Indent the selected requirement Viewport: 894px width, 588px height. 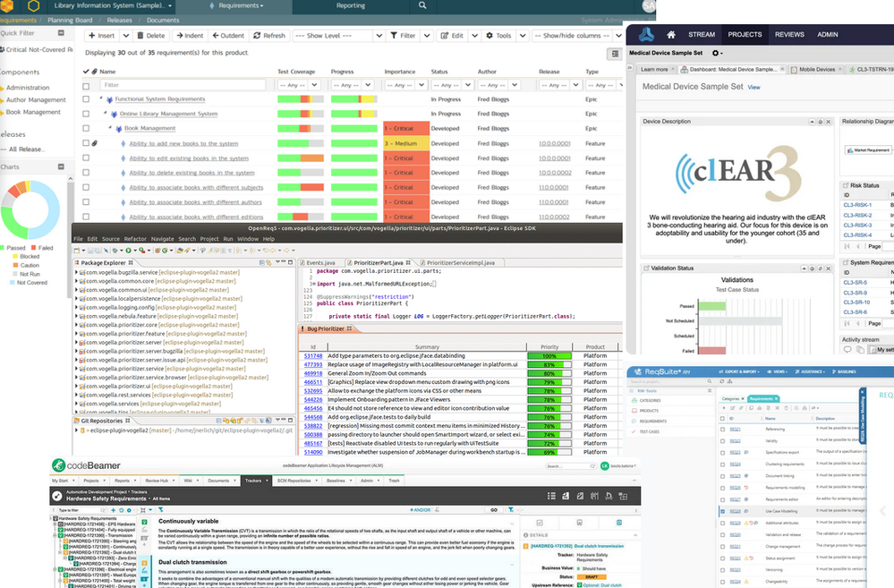[190, 36]
